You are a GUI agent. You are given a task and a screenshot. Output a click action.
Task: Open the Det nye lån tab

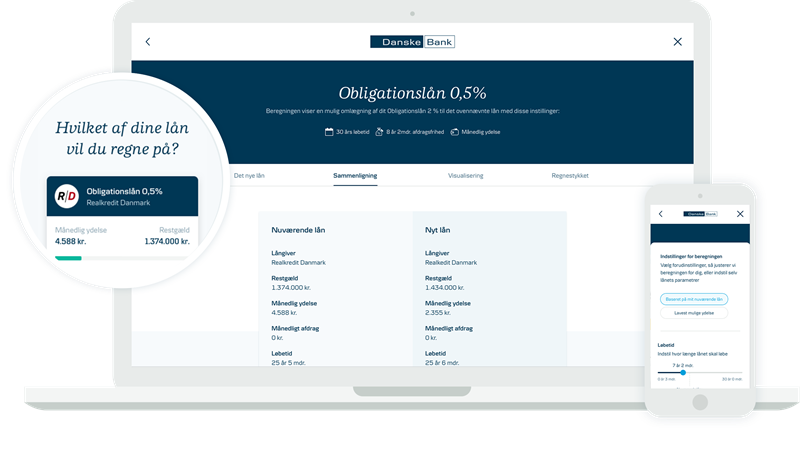point(249,175)
